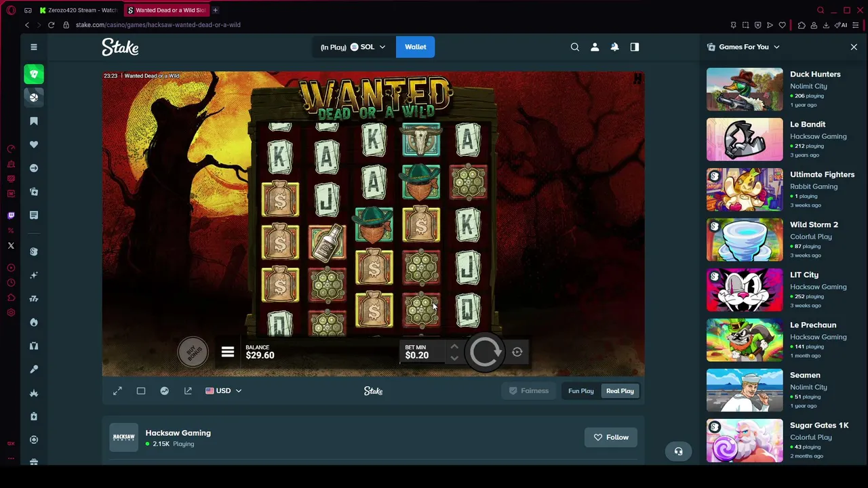Decrease the bet with the down arrow
This screenshot has height=488, width=868.
click(454, 358)
